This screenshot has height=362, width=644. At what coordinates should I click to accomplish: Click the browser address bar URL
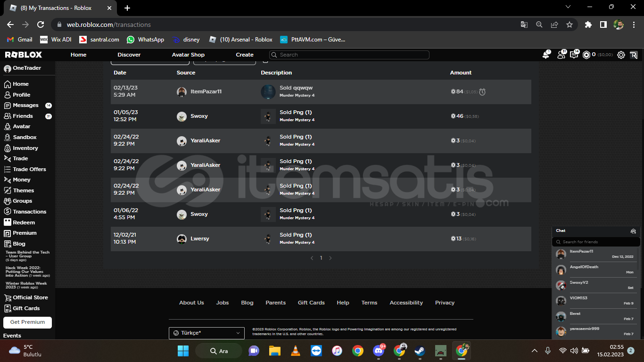point(108,25)
